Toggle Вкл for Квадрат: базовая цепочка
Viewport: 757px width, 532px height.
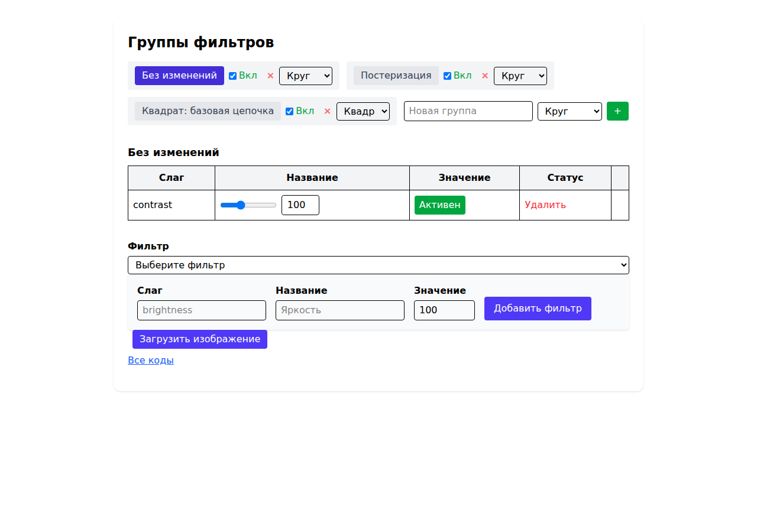289,111
